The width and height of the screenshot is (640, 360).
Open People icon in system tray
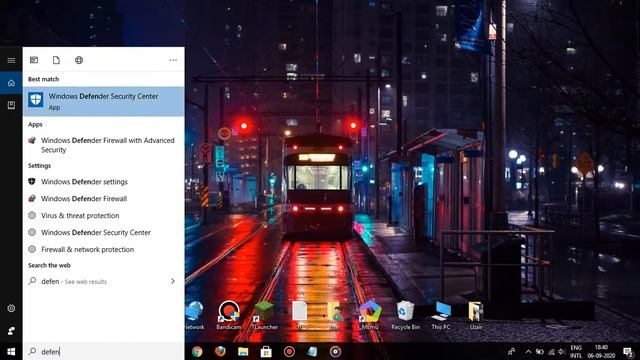pyautogui.click(x=511, y=351)
